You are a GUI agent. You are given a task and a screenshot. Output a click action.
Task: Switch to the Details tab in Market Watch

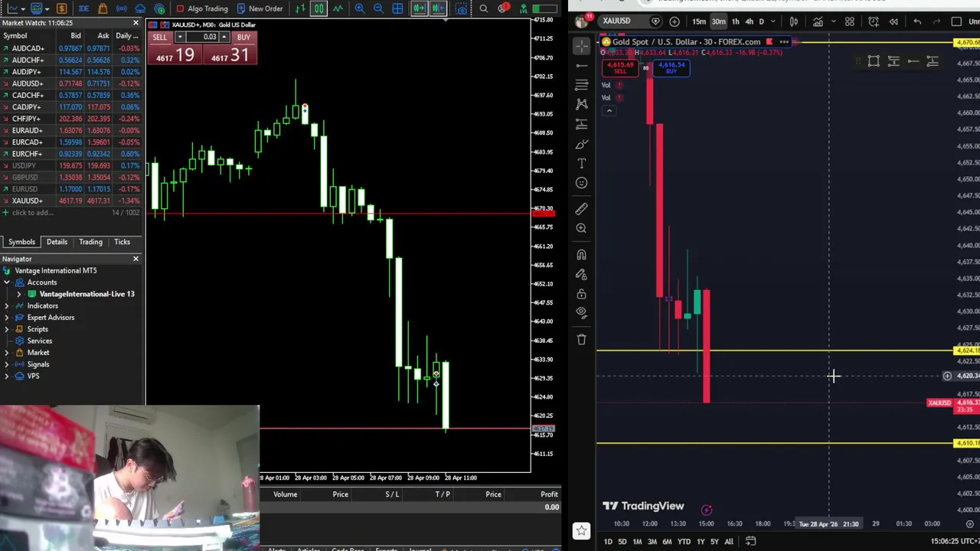click(57, 242)
